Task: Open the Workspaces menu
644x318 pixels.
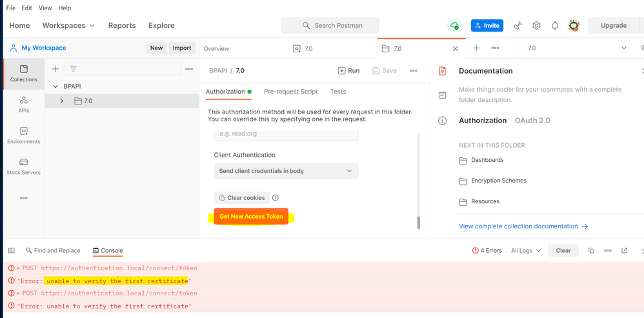Action: (68, 26)
